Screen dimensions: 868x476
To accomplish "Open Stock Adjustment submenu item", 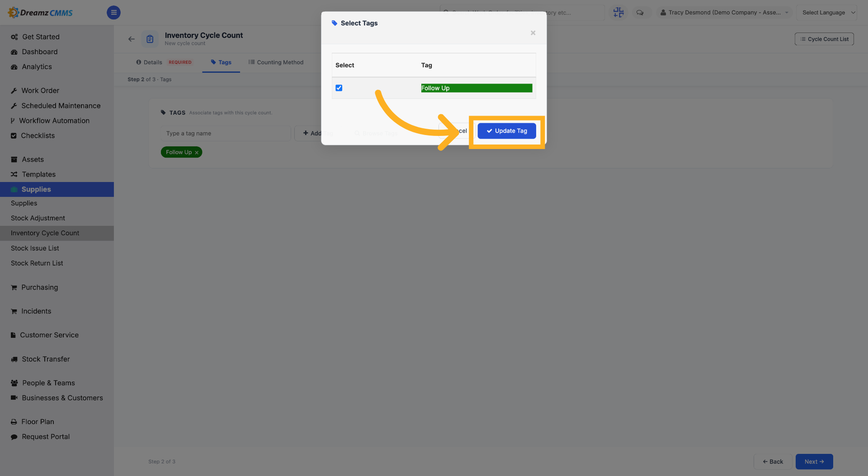I will tap(38, 218).
